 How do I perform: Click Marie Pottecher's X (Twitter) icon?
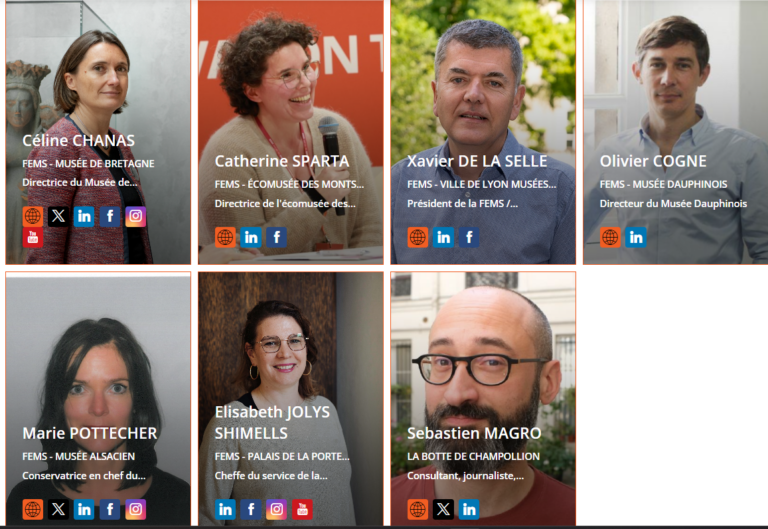coord(58,509)
